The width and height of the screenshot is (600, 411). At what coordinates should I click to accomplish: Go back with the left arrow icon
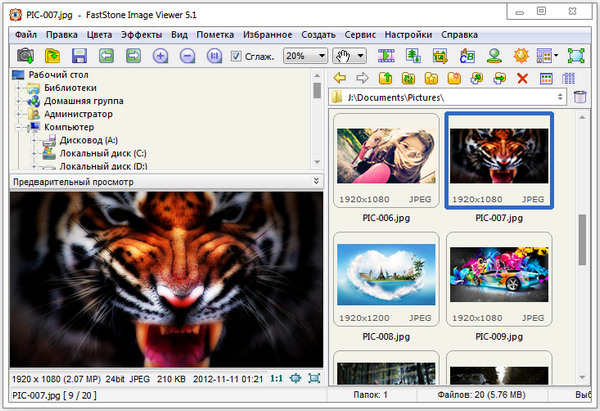pyautogui.click(x=340, y=78)
